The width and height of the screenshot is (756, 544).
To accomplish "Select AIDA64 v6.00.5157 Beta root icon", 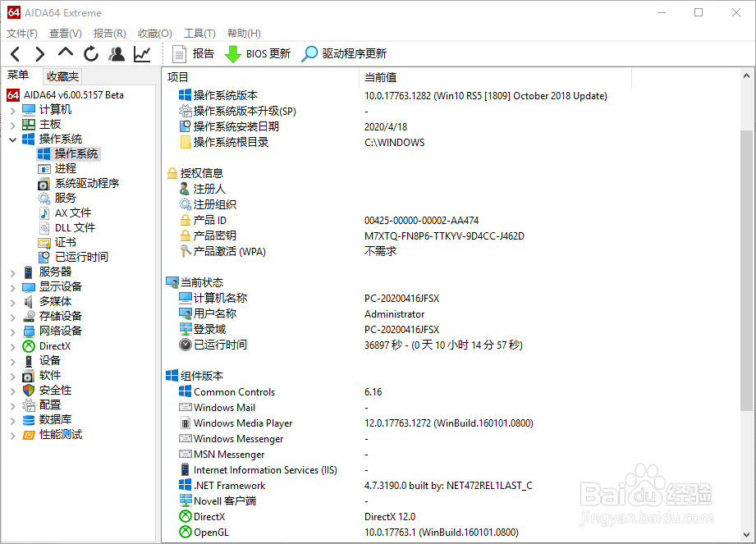I will tap(13, 95).
